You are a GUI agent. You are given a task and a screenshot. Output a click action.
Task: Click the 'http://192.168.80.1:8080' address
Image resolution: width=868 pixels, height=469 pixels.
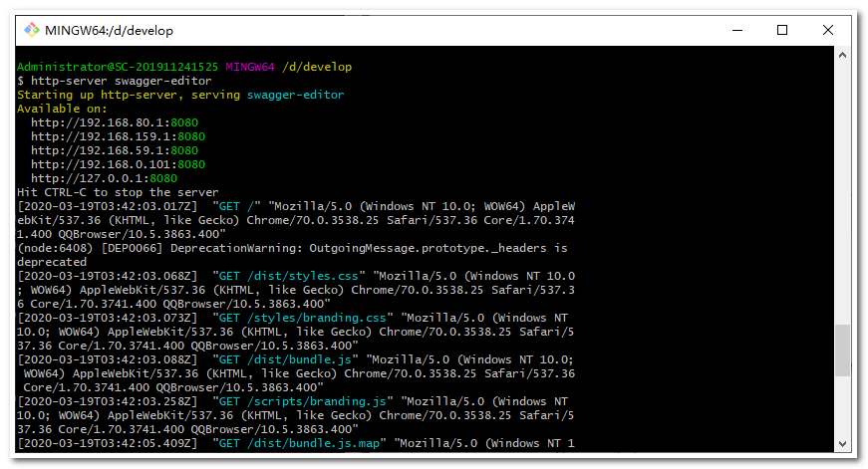click(x=115, y=122)
